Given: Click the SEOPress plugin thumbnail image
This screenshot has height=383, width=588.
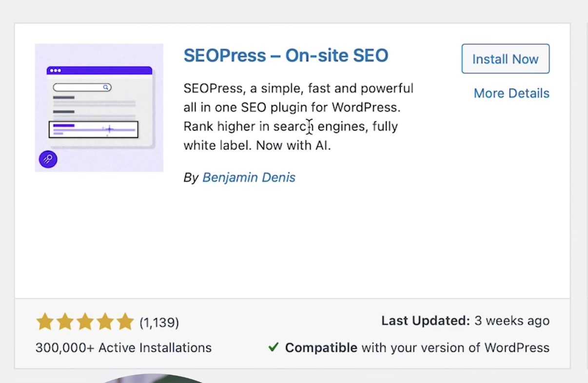Looking at the screenshot, I should 99,108.
